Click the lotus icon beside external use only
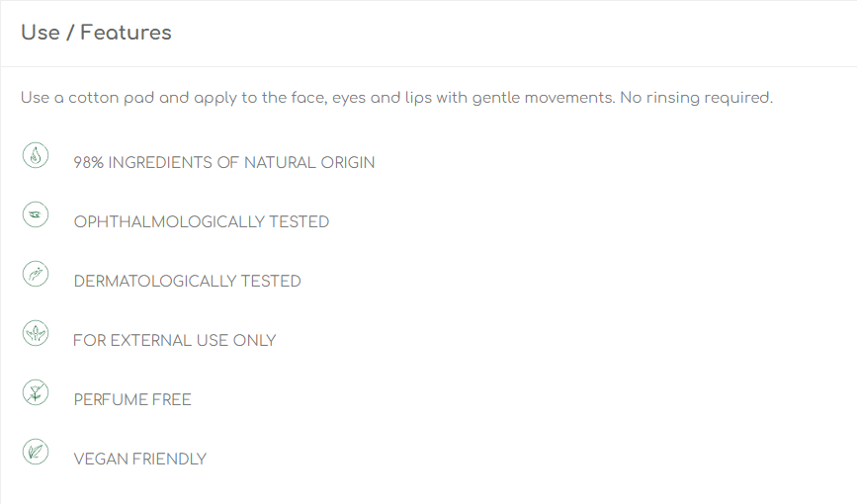This screenshot has height=504, width=857. point(36,333)
